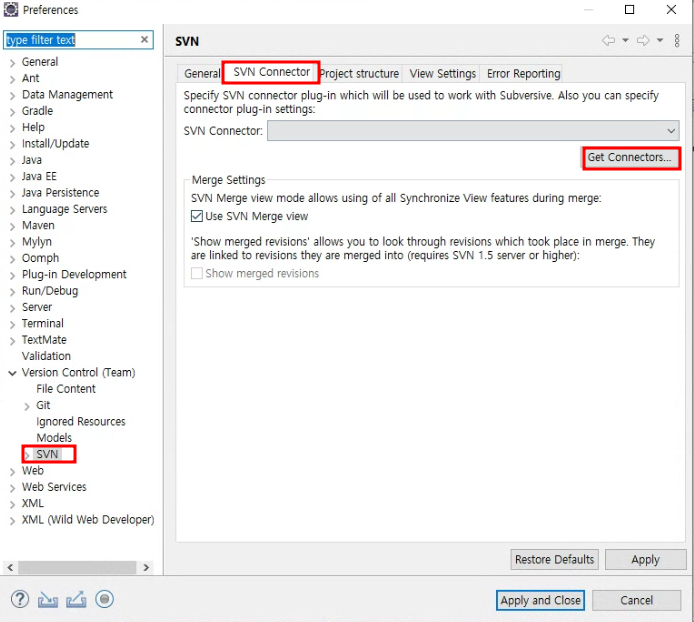Select Java Persistence tree item
Image resolution: width=694 pixels, height=622 pixels.
tap(60, 193)
